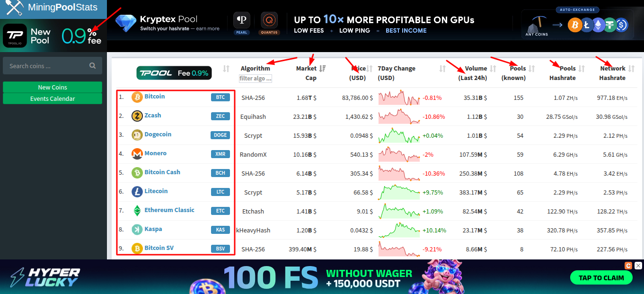Image resolution: width=644 pixels, height=294 pixels.
Task: Click the RandomX algorithm cell for Monero
Action: [253, 154]
